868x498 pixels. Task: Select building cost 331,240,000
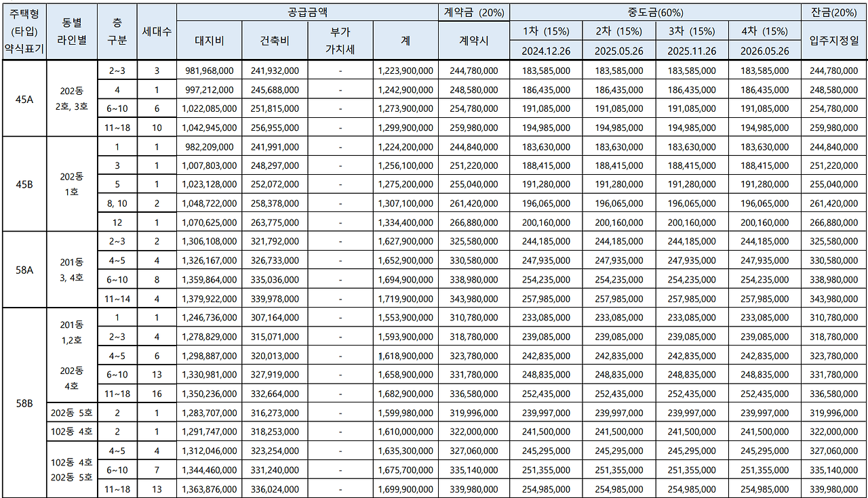click(x=275, y=469)
